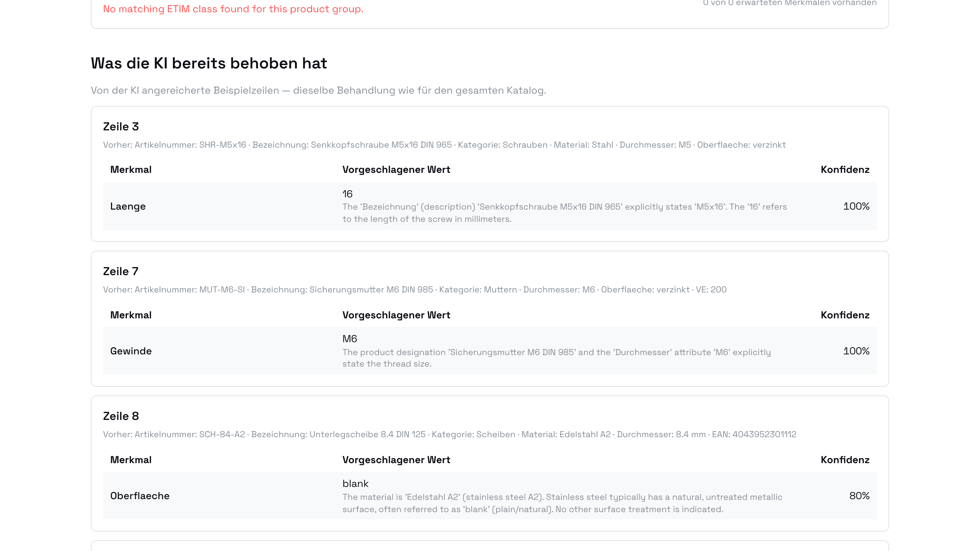Click the 100% confidence in the Gewinde row
The image size is (980, 551).
856,351
